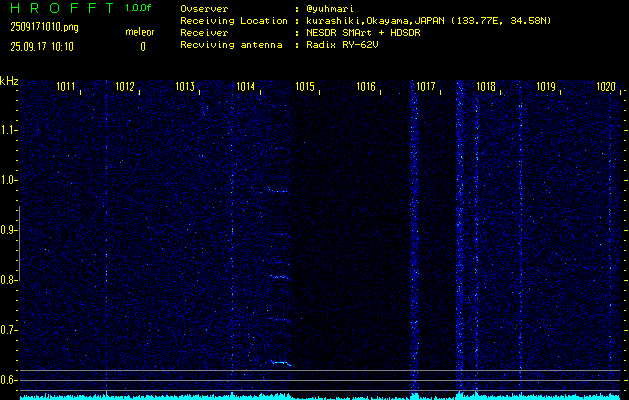Click the meteor count label
This screenshot has height=400, width=629.
click(x=140, y=32)
